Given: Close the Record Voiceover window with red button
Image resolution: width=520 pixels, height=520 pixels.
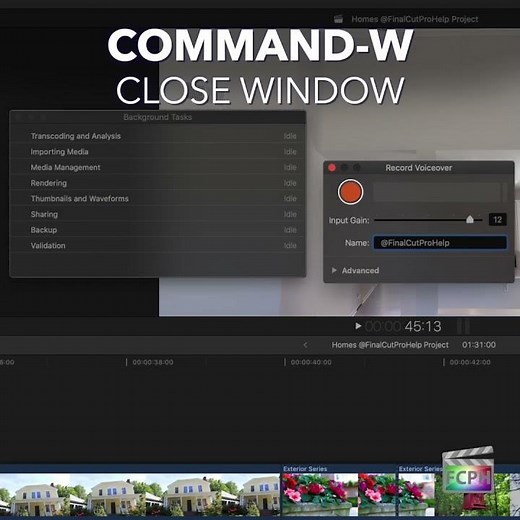Looking at the screenshot, I should coord(332,168).
